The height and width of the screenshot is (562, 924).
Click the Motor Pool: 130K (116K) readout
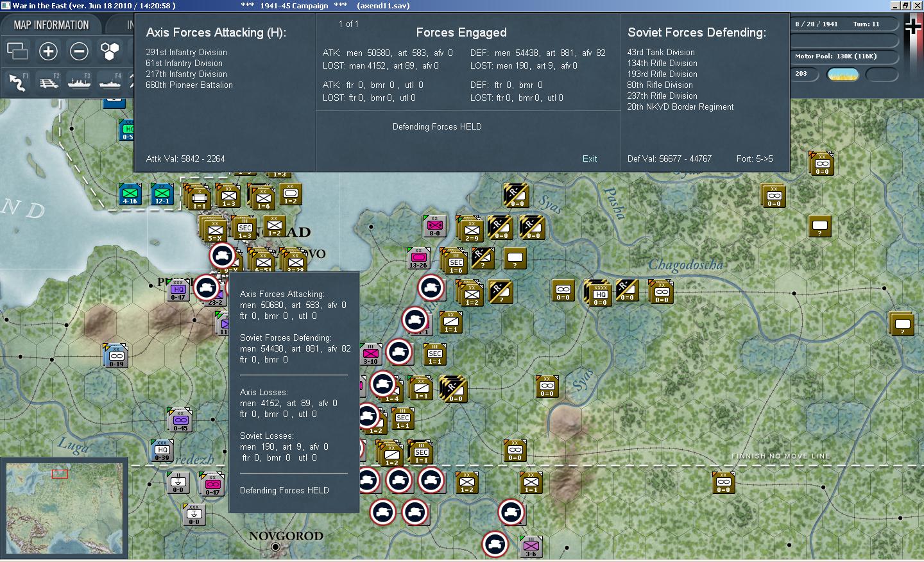pos(835,56)
